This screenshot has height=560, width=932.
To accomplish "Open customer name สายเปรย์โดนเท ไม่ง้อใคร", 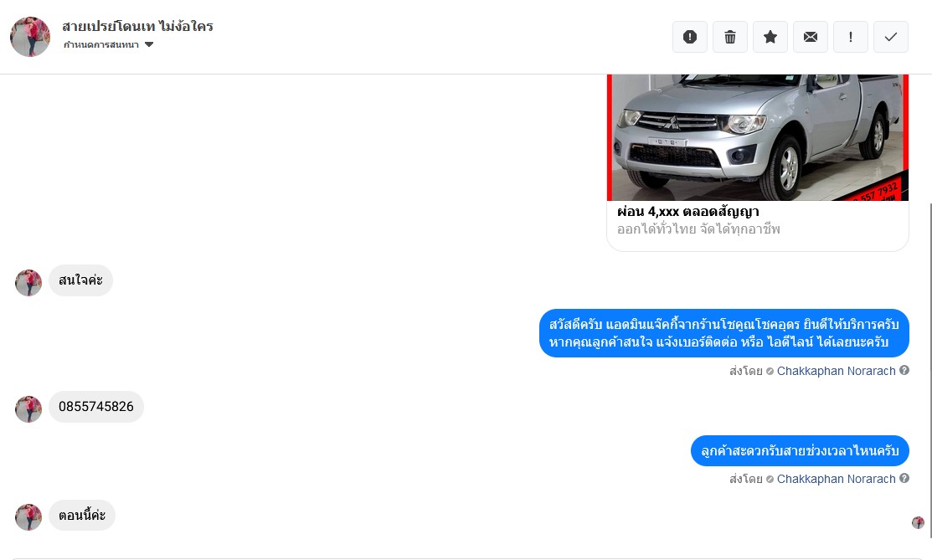I will click(x=137, y=26).
